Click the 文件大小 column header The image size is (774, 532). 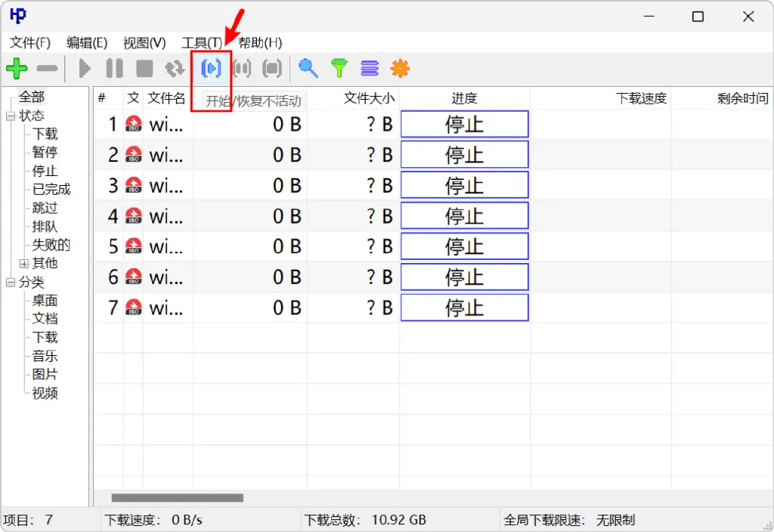369,98
